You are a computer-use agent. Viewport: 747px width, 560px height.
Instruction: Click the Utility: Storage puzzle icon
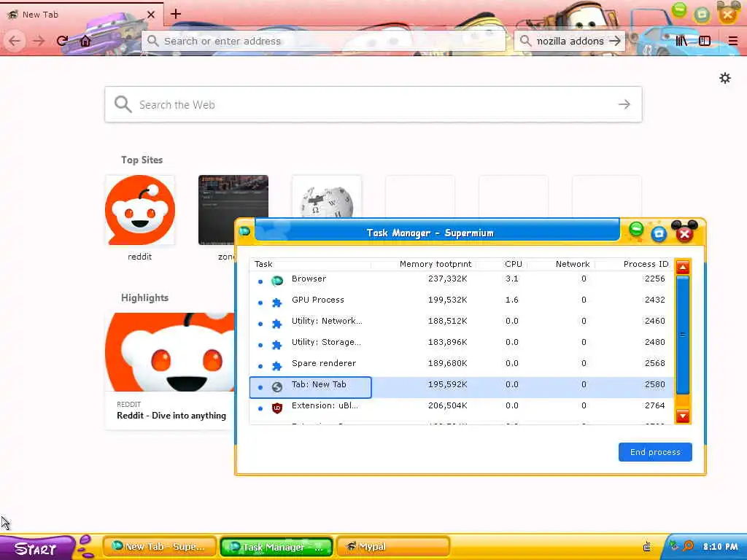click(x=276, y=345)
